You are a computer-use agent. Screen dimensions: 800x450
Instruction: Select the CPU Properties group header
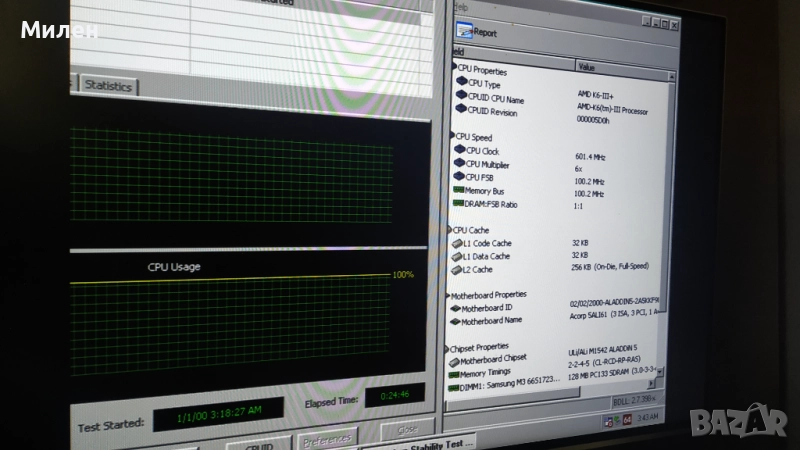tap(481, 71)
